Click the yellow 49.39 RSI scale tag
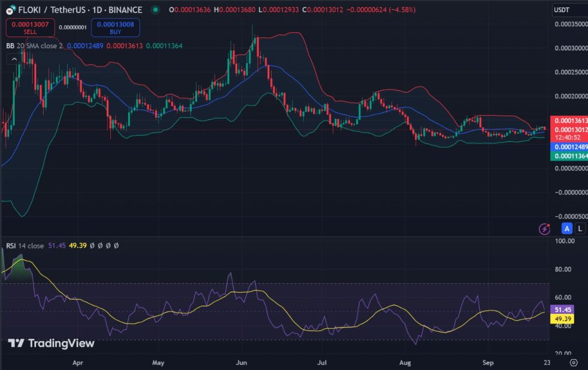Screen dimensions: 588x370 (x=562, y=319)
